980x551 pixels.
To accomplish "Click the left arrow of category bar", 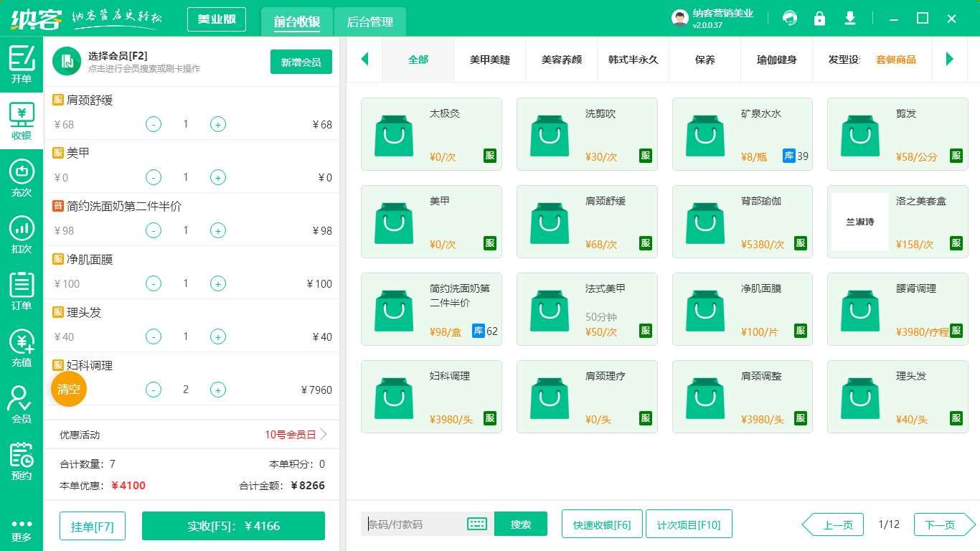I will click(x=364, y=59).
